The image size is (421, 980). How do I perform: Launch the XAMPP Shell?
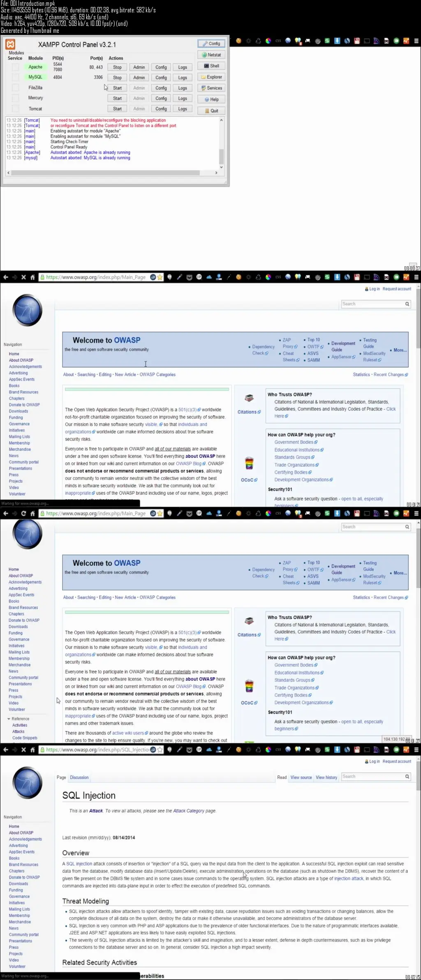coord(211,66)
